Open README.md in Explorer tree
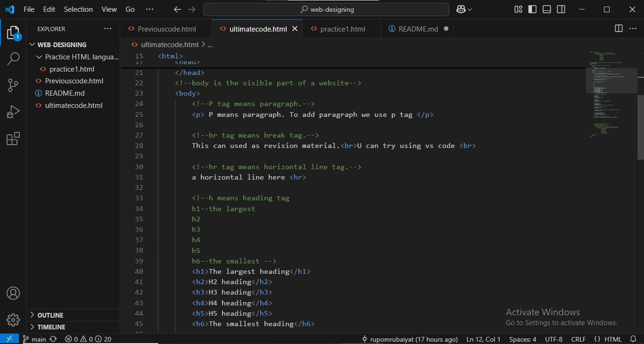 click(73, 93)
